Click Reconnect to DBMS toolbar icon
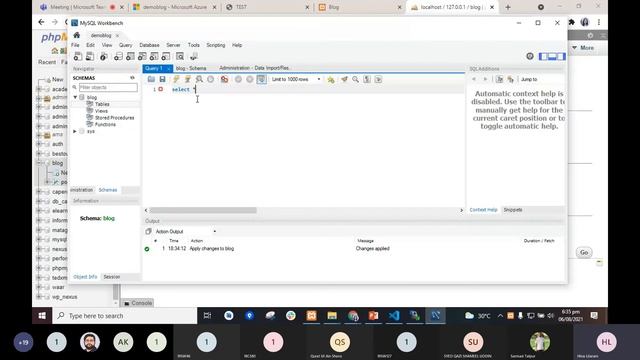This screenshot has width=640, height=360. click(x=194, y=57)
